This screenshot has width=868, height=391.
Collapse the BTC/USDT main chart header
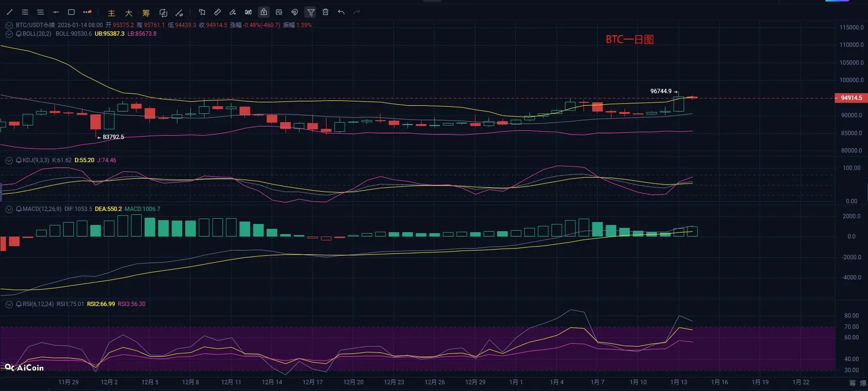point(9,25)
